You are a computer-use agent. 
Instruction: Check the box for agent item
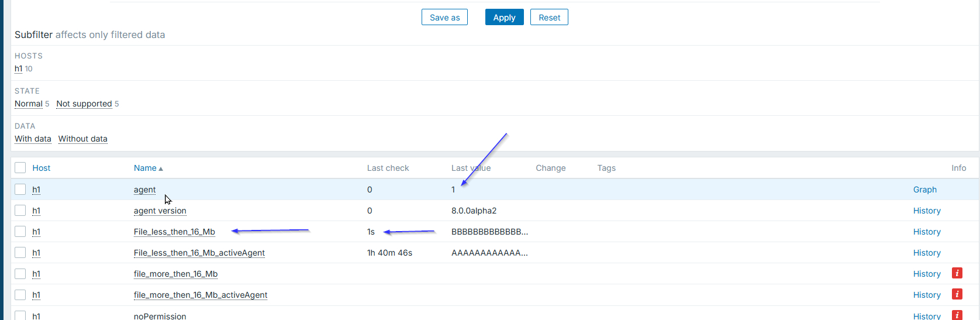click(x=20, y=190)
